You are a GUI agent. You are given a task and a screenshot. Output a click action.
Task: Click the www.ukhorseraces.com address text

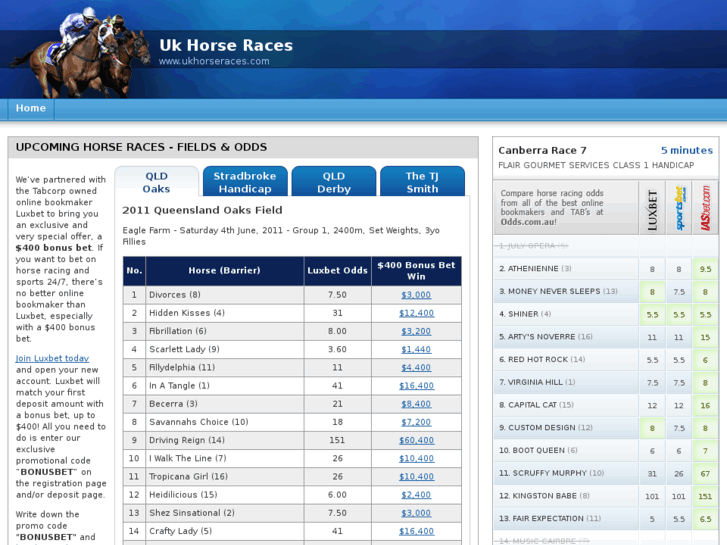coord(214,61)
